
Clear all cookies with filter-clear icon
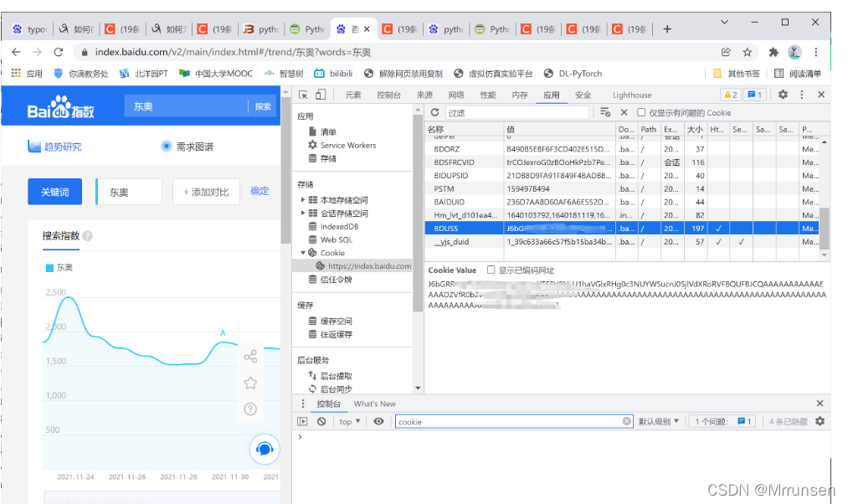[x=605, y=112]
